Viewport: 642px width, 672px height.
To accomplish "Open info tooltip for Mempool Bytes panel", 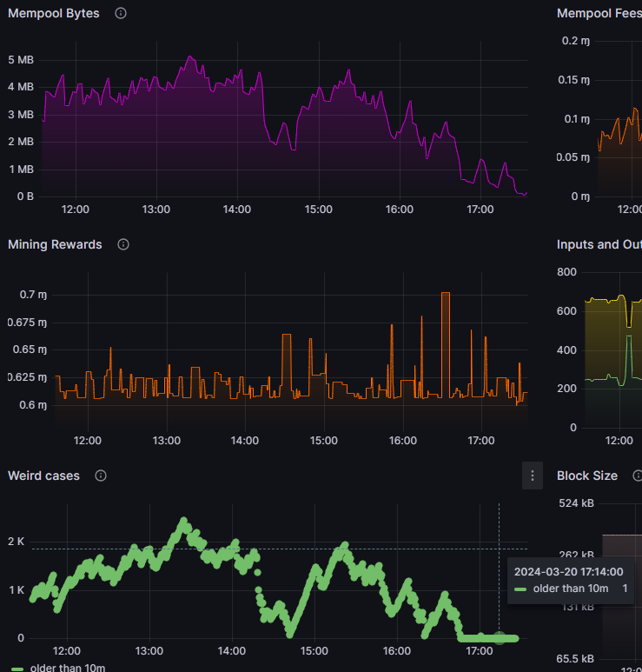I will tap(121, 13).
